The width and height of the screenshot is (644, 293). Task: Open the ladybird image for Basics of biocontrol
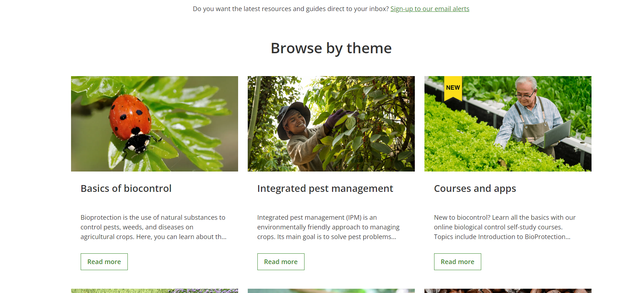155,124
